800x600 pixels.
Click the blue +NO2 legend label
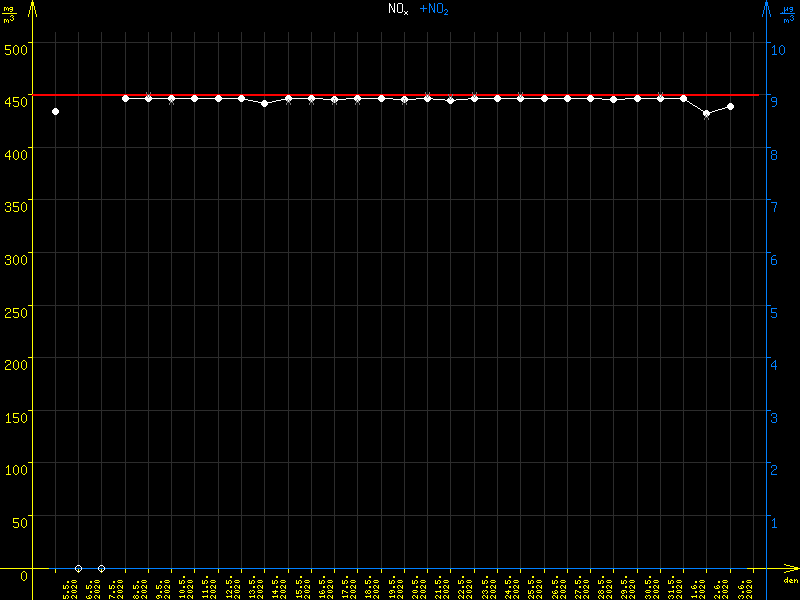click(434, 9)
